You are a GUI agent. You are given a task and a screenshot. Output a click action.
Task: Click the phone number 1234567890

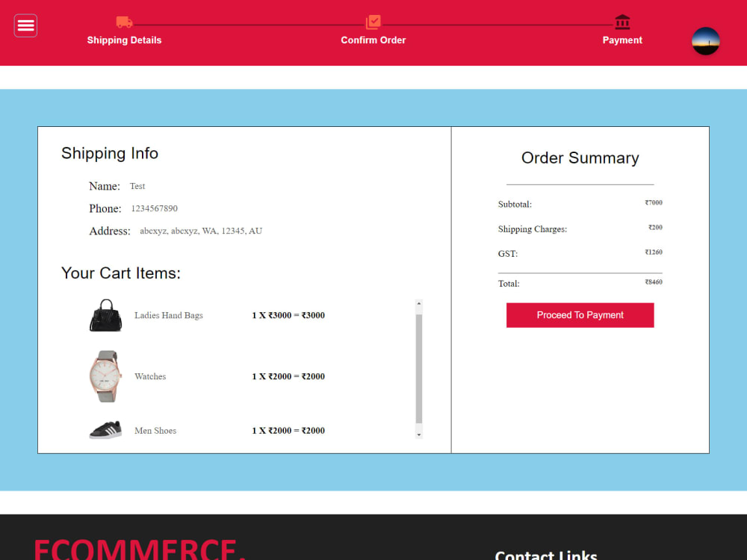(155, 208)
